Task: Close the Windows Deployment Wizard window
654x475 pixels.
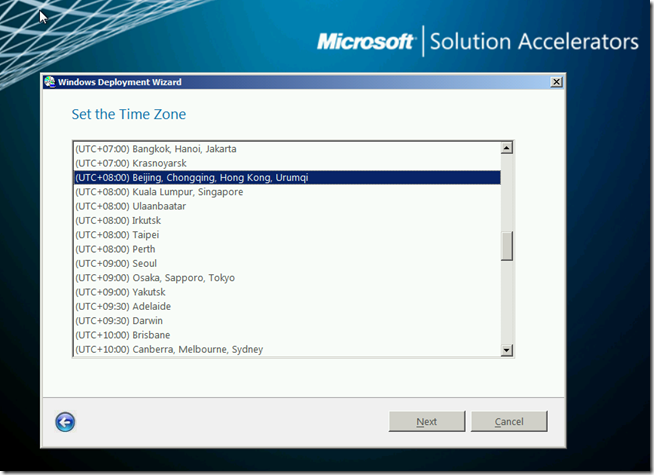Action: point(556,82)
